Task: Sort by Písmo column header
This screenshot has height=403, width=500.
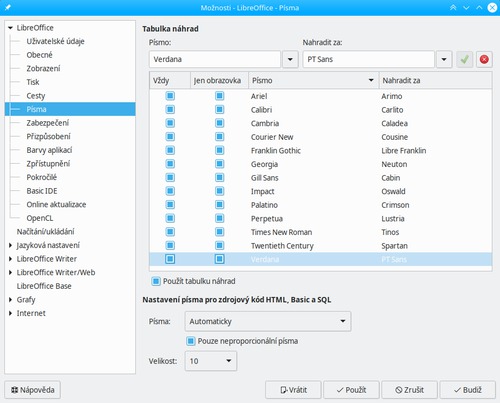Action: [x=314, y=80]
